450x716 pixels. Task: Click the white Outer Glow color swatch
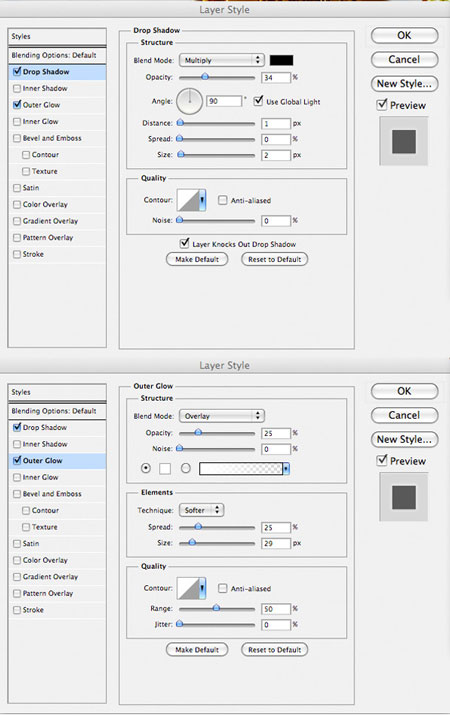165,469
